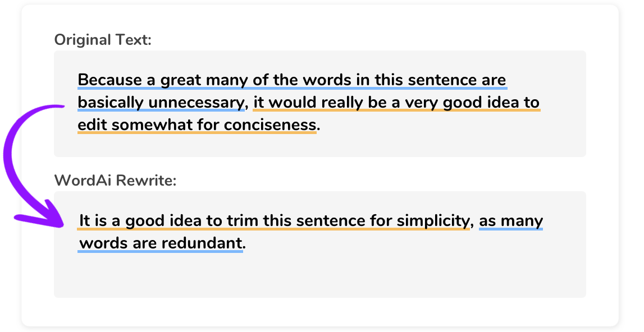This screenshot has height=332, width=644.
Task: Select the Original Text label
Action: (103, 40)
